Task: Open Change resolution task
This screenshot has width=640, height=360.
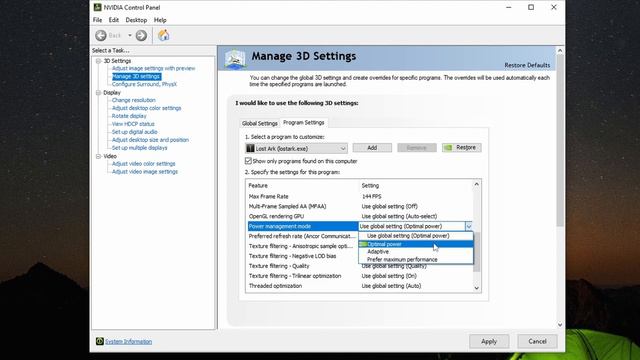Action: (133, 100)
